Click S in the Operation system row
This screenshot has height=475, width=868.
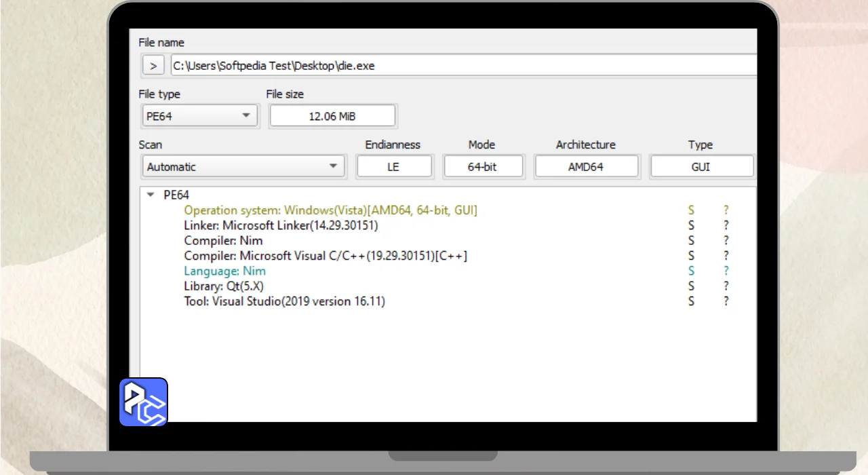pyautogui.click(x=691, y=210)
